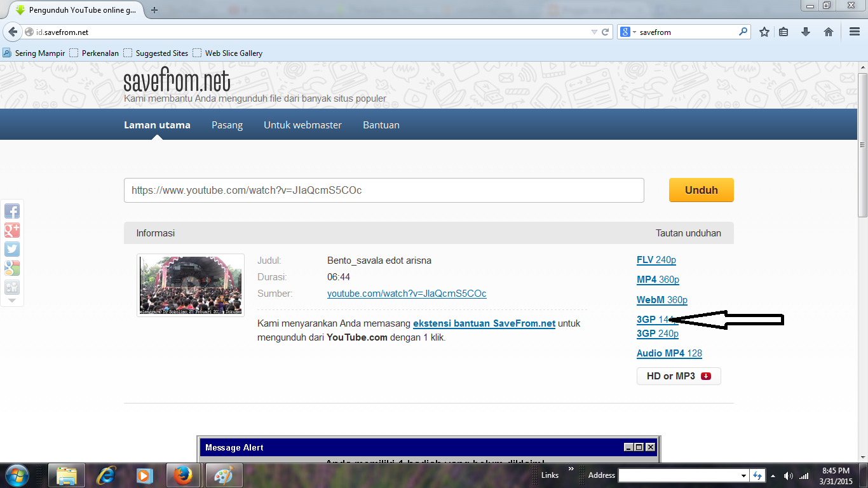Open the youtube.com/watch source link

click(x=407, y=294)
